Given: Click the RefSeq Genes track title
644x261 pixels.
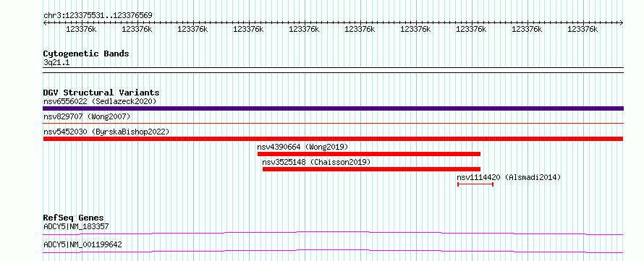Looking at the screenshot, I should coord(74,218).
